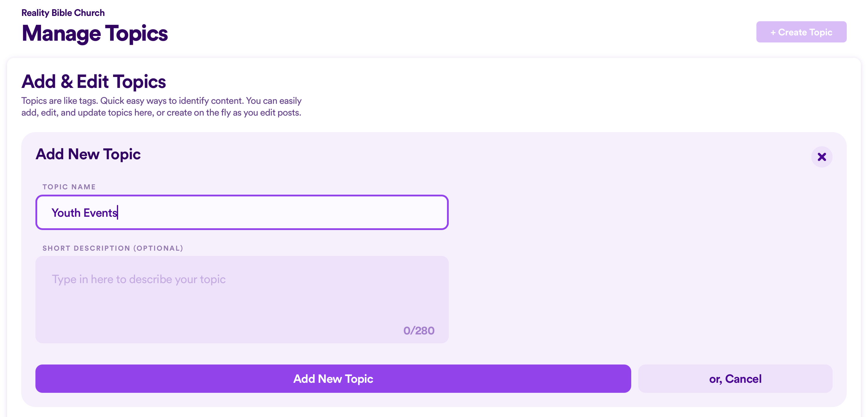Select the Add & Edit Topics heading

[x=94, y=82]
